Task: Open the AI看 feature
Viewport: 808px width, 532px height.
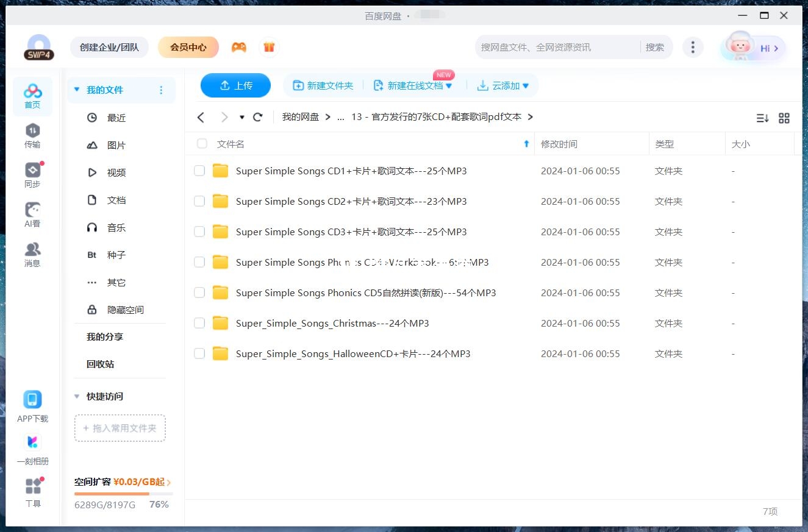Action: coord(32,215)
